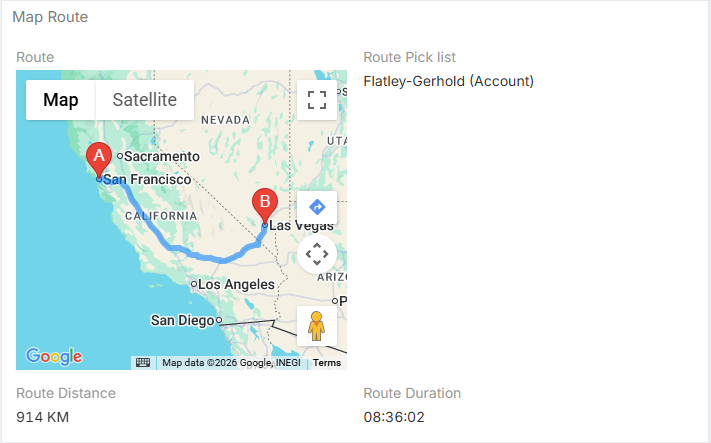This screenshot has width=711, height=443.
Task: Open the Terms link on the map
Action: [327, 363]
